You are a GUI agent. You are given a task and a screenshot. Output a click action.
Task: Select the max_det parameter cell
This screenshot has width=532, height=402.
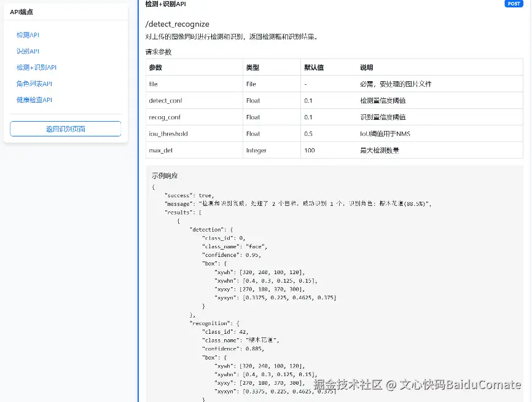coord(194,151)
